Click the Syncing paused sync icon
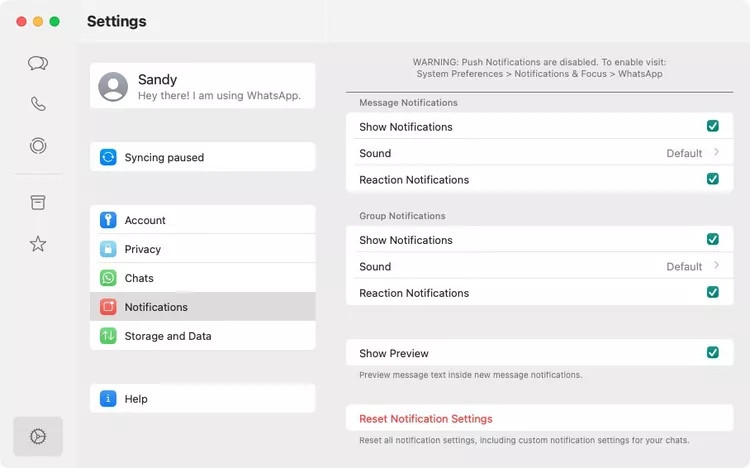The image size is (750, 468). (x=108, y=157)
